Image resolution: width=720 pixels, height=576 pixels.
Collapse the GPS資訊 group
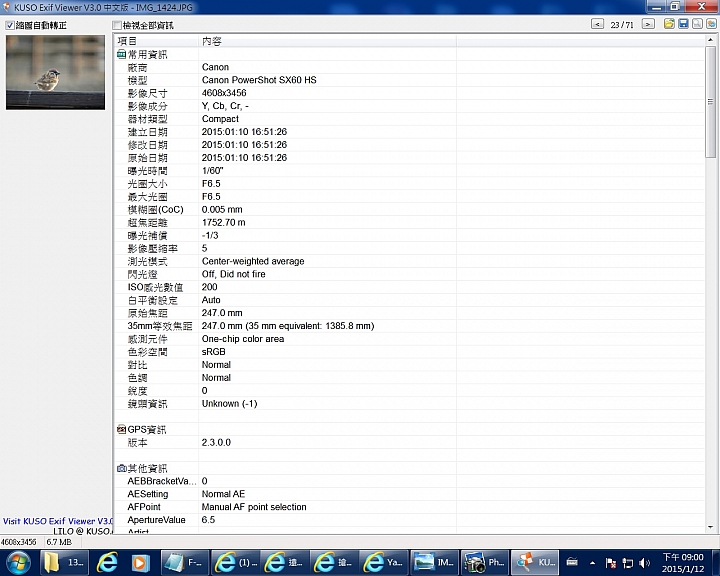[x=121, y=429]
